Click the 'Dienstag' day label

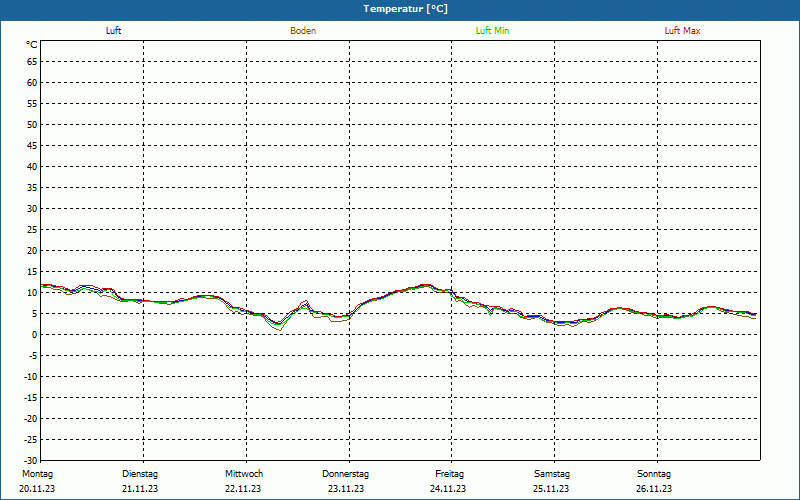(x=140, y=474)
